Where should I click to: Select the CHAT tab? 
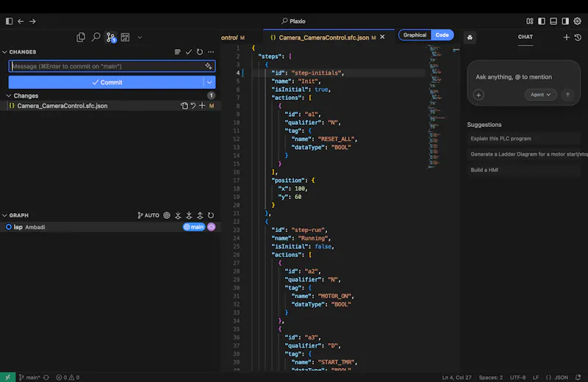pyautogui.click(x=526, y=37)
